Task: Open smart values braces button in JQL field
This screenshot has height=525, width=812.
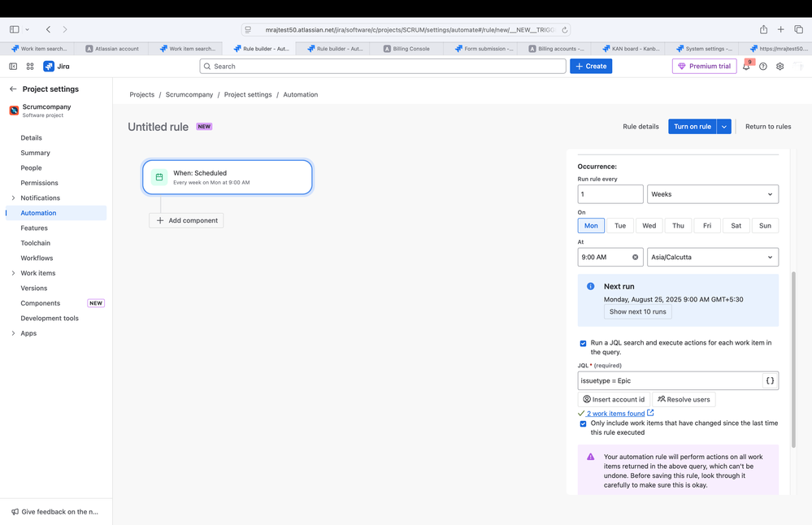Action: 770,380
